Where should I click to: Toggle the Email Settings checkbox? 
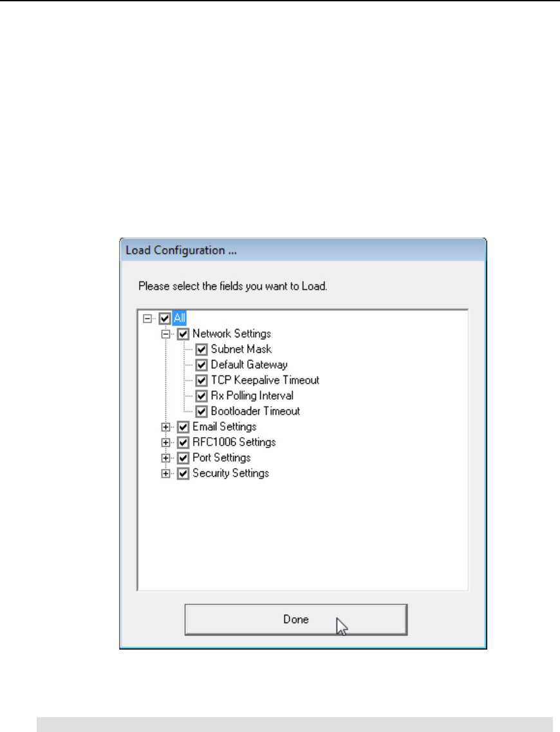183,427
